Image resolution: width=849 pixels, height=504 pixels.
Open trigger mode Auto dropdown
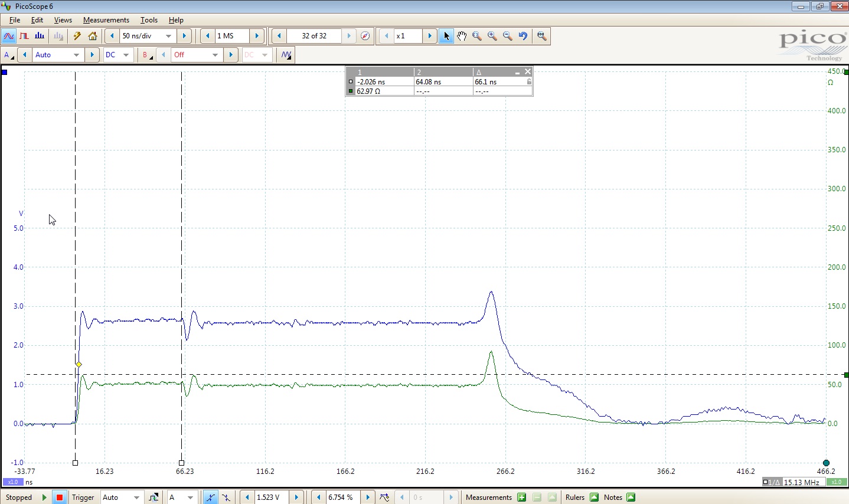[136, 498]
